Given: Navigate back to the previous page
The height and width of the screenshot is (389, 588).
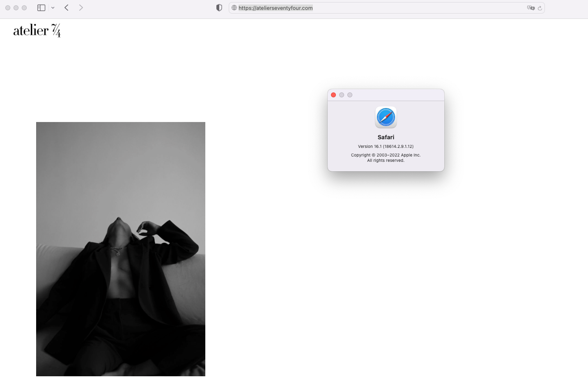Looking at the screenshot, I should (67, 7).
